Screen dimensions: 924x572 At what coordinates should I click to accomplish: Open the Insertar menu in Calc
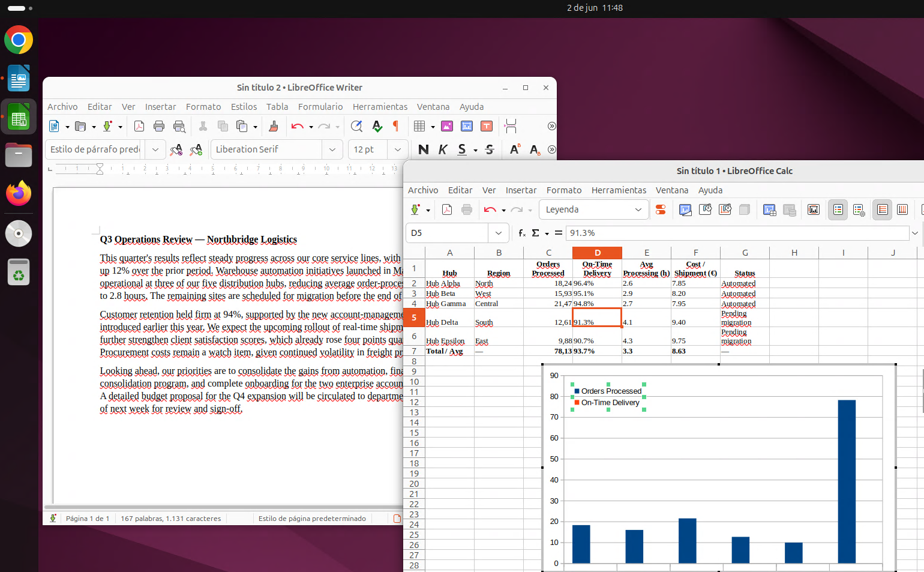(521, 190)
